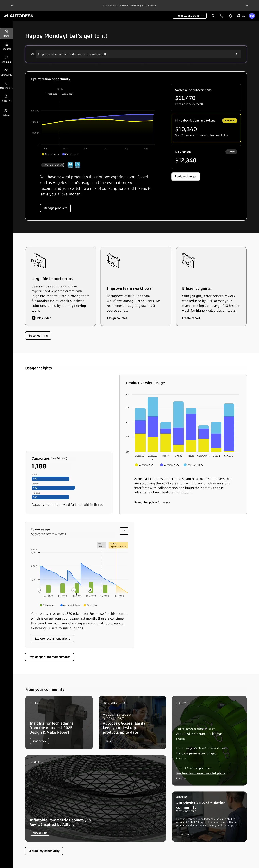Screen dimensions: 259x868
Task: Click the search magnifier icon
Action: tap(213, 16)
